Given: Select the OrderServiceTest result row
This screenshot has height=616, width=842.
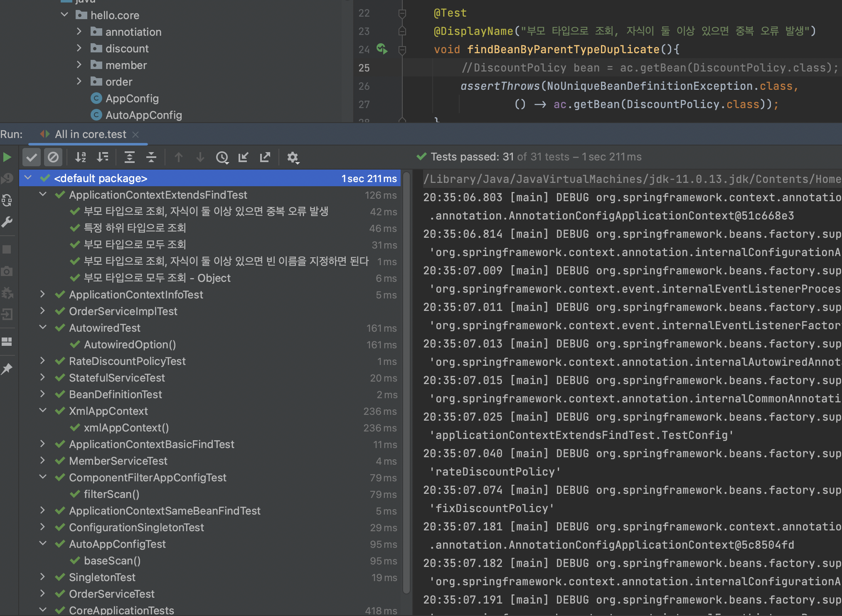Looking at the screenshot, I should (210, 594).
